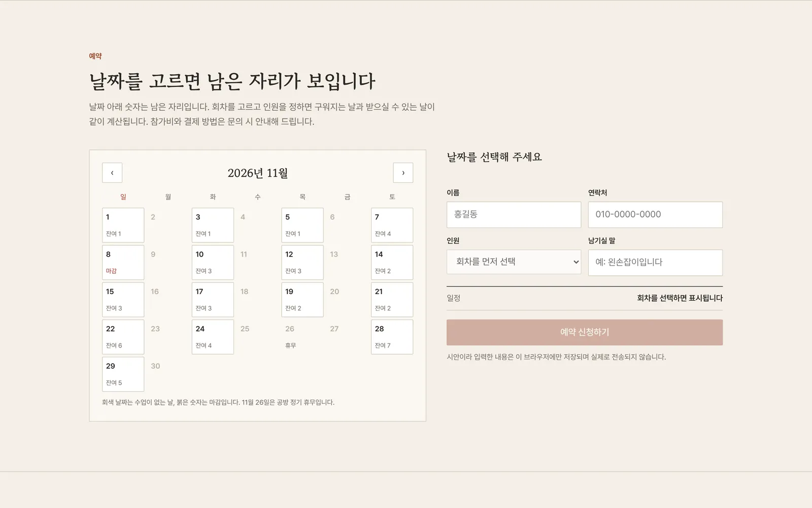812x508 pixels.
Task: Pick November 7 with 잔여 4
Action: pyautogui.click(x=392, y=225)
